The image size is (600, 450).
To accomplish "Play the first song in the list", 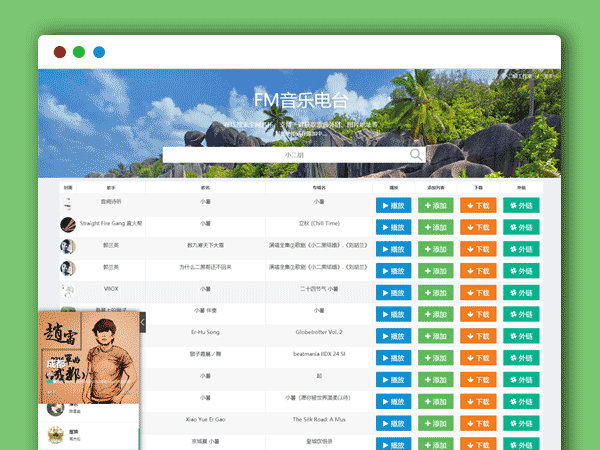I will [393, 205].
